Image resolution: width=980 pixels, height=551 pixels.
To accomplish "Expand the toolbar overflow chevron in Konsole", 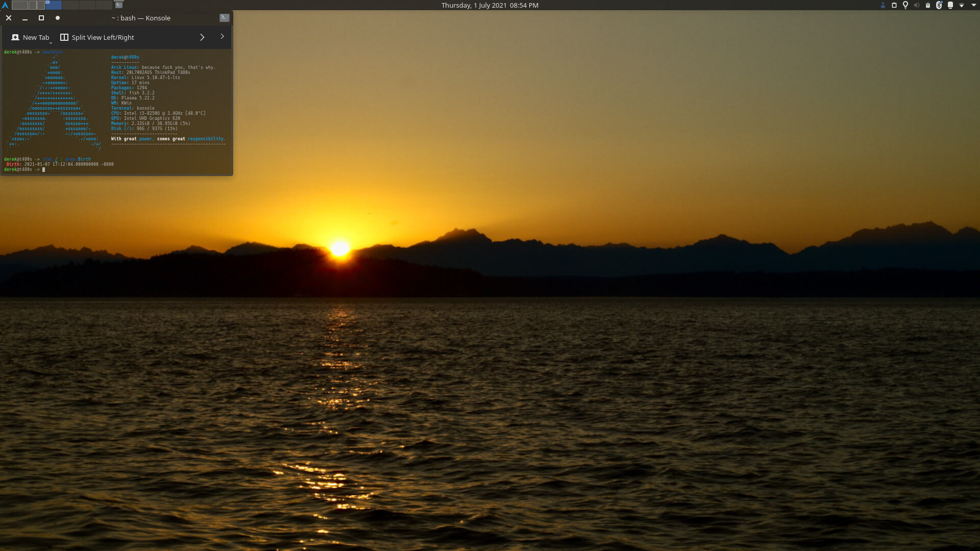I will [202, 37].
